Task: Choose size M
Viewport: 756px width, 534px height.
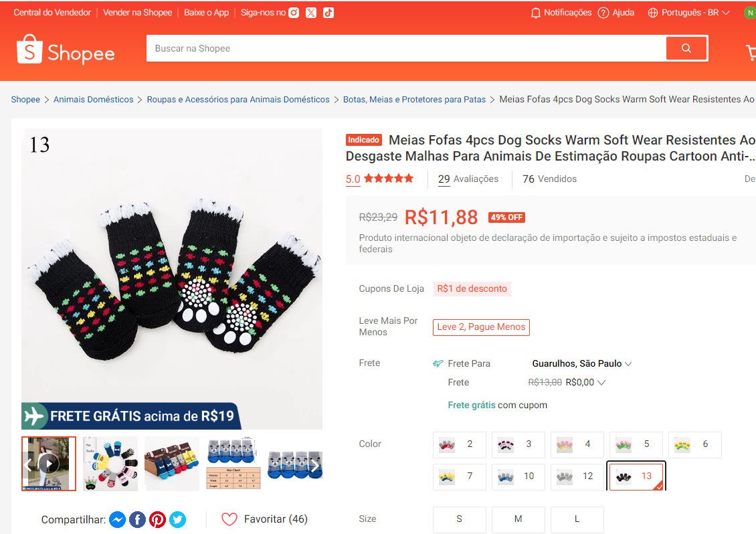Action: [x=518, y=519]
